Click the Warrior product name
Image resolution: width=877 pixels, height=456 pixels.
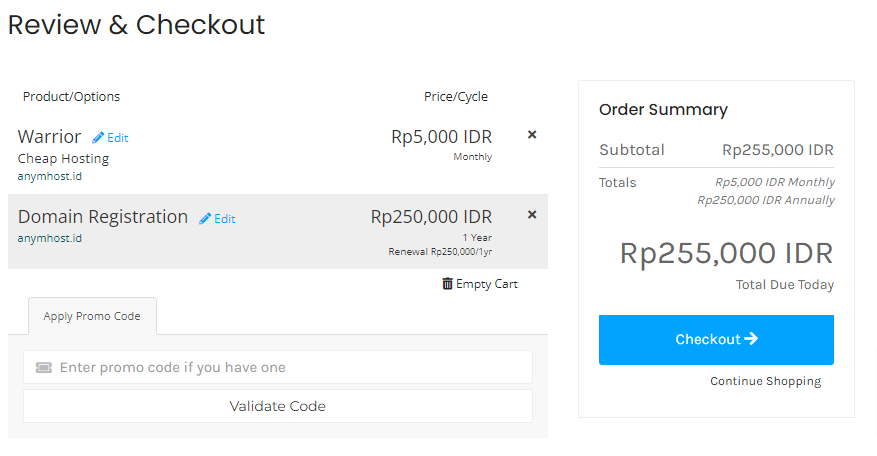[x=49, y=137]
